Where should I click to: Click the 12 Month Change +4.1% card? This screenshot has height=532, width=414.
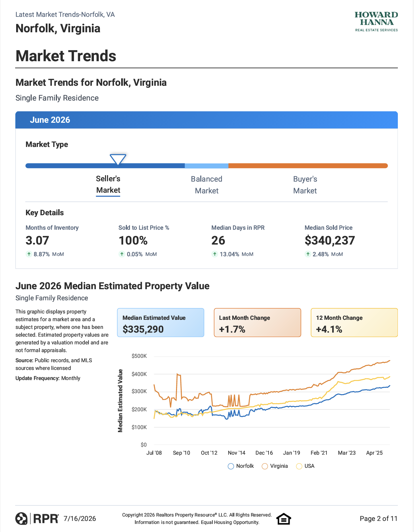point(354,322)
